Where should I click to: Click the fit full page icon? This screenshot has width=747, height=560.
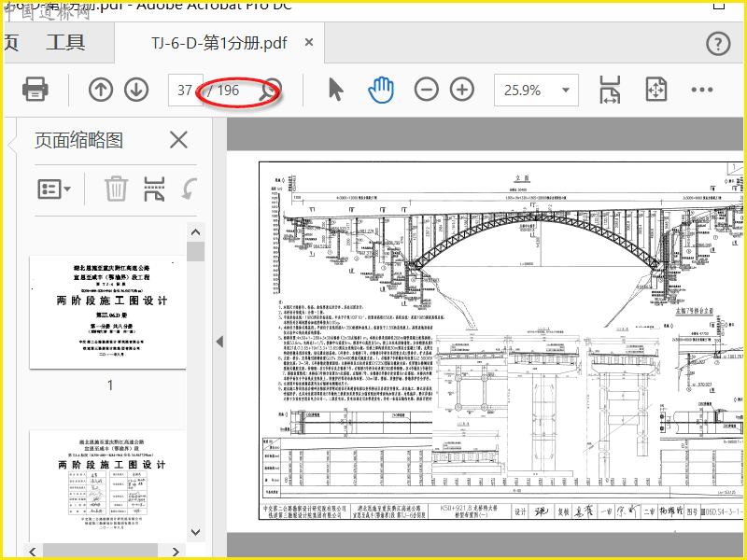pyautogui.click(x=656, y=90)
